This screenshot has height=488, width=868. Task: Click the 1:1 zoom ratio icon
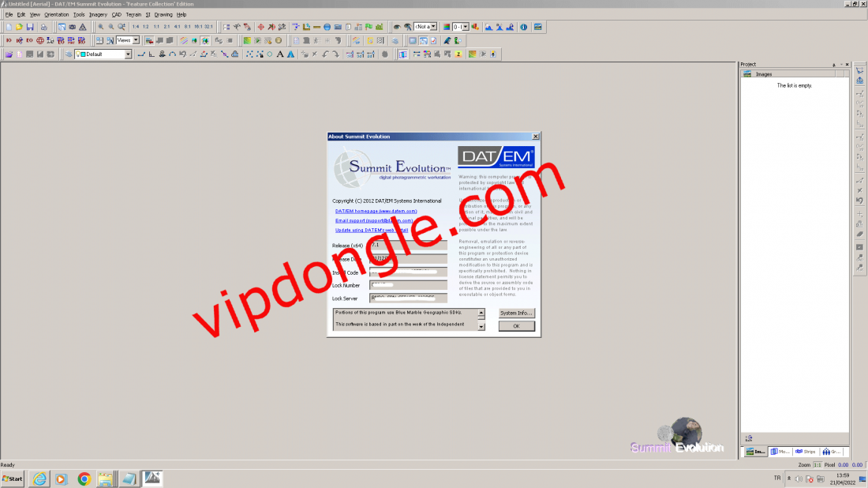coord(155,26)
